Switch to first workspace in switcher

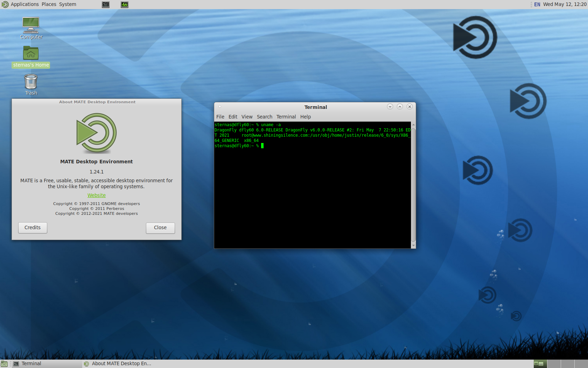pyautogui.click(x=540, y=364)
